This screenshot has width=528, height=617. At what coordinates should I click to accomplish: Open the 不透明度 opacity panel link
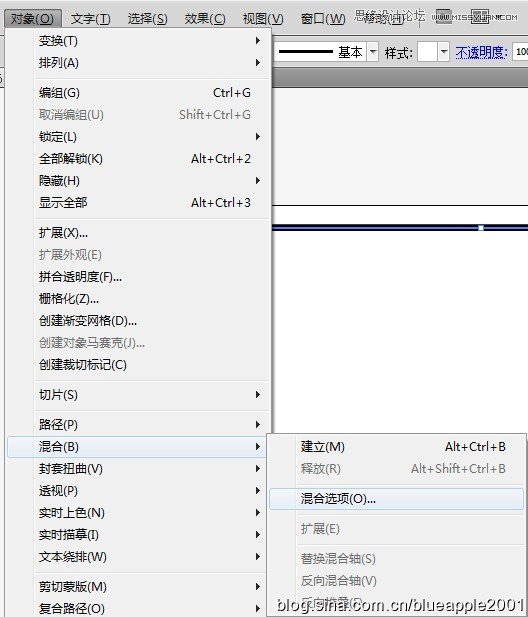[481, 52]
